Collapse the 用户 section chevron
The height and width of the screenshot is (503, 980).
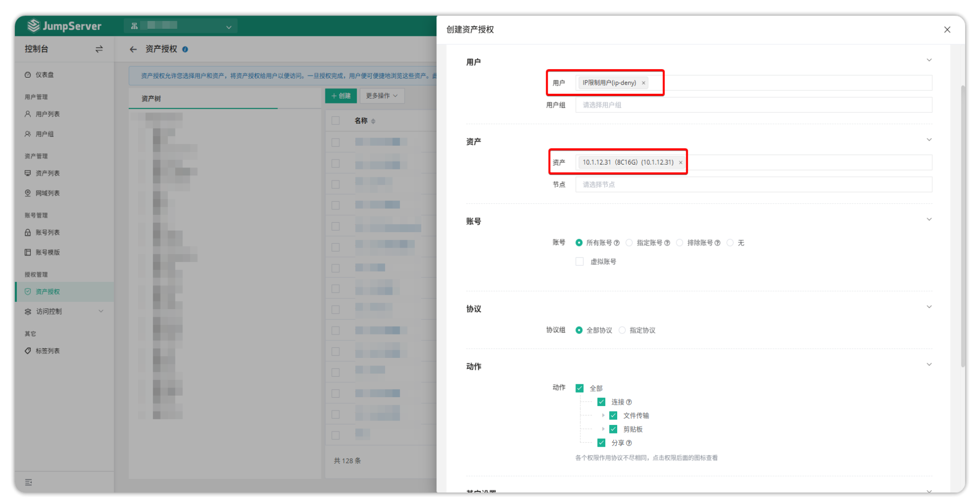(928, 60)
